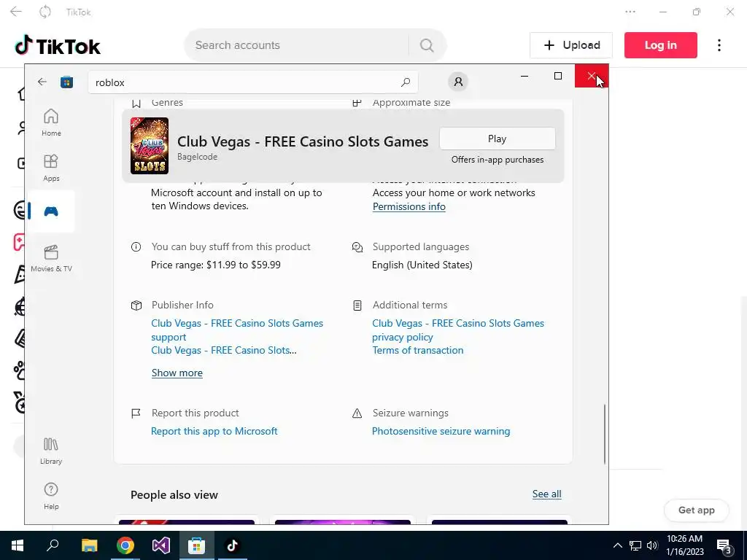The width and height of the screenshot is (747, 560).
Task: Click Report this app to Microsoft
Action: pos(214,431)
